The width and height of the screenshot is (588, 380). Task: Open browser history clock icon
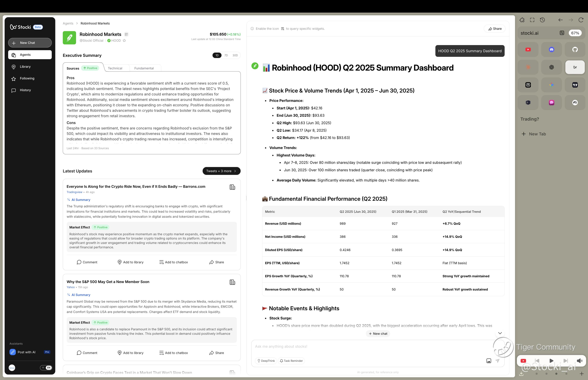coord(542,20)
